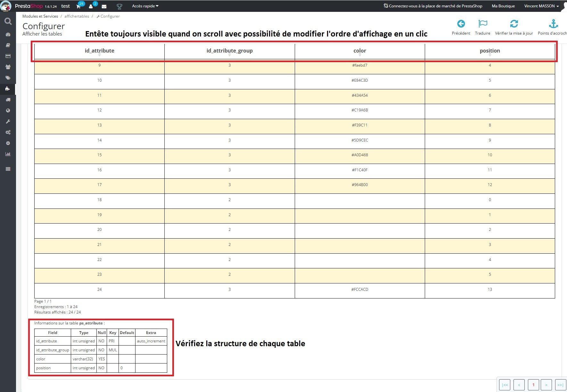Click the Enregistrements : 1 à 24 text

point(56,307)
